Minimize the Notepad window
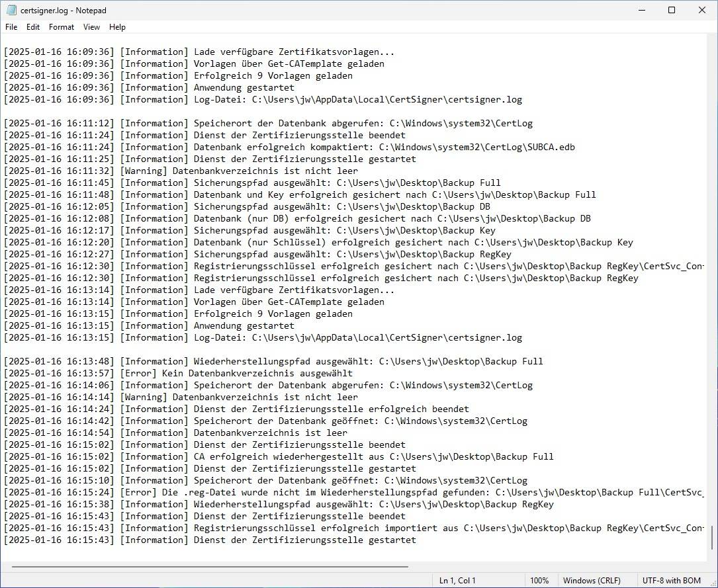This screenshot has width=718, height=588. click(x=641, y=10)
